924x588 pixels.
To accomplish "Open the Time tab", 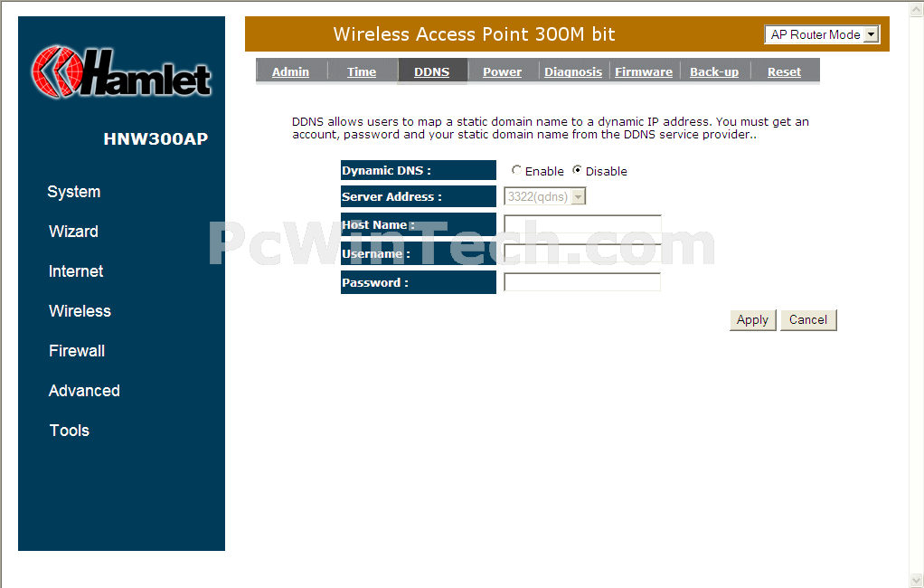I will click(x=362, y=72).
